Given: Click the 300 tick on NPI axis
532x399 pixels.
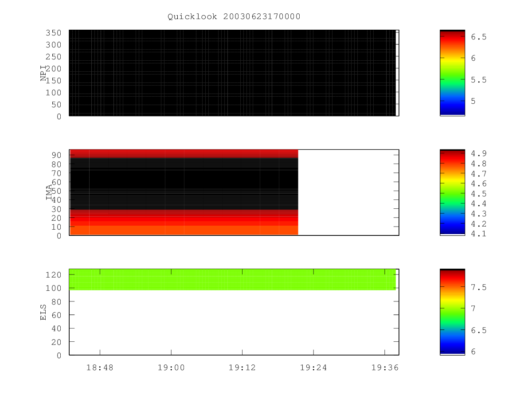Looking at the screenshot, I should (54, 45).
